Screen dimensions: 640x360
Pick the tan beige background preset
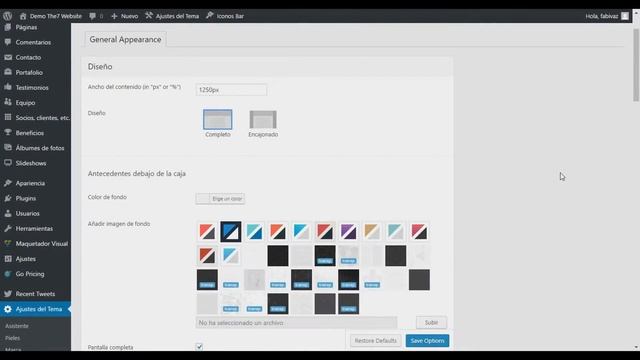(372, 231)
